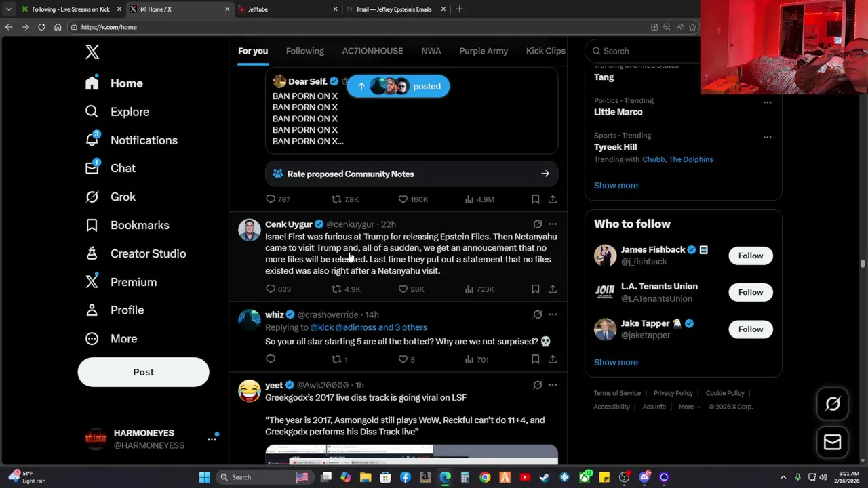
Task: Share whiz's post
Action: click(553, 359)
